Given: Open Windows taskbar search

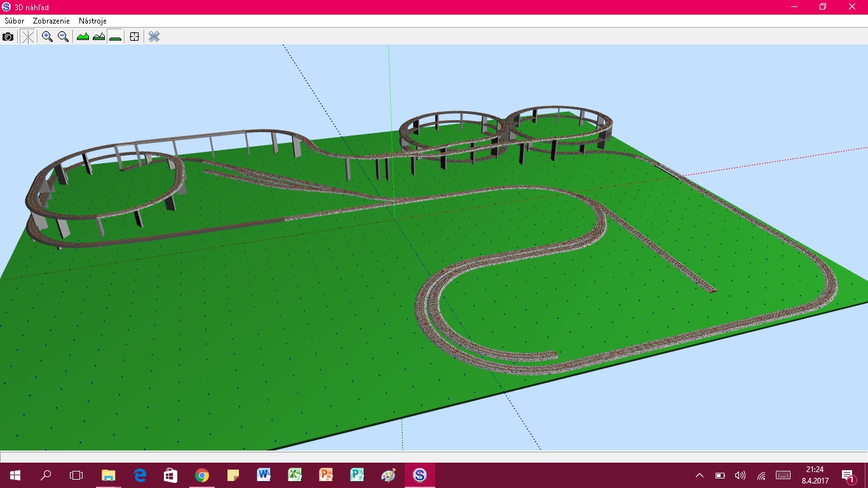Looking at the screenshot, I should pos(46,475).
